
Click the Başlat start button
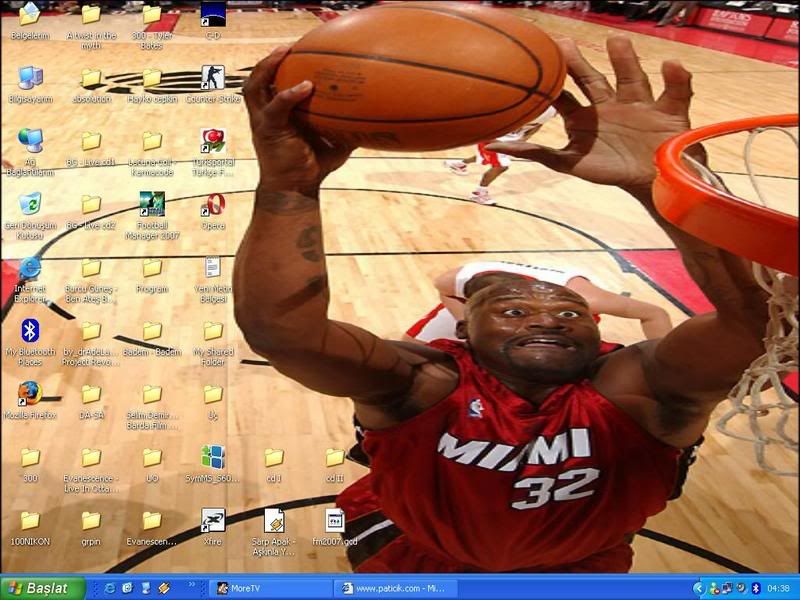coord(43,588)
